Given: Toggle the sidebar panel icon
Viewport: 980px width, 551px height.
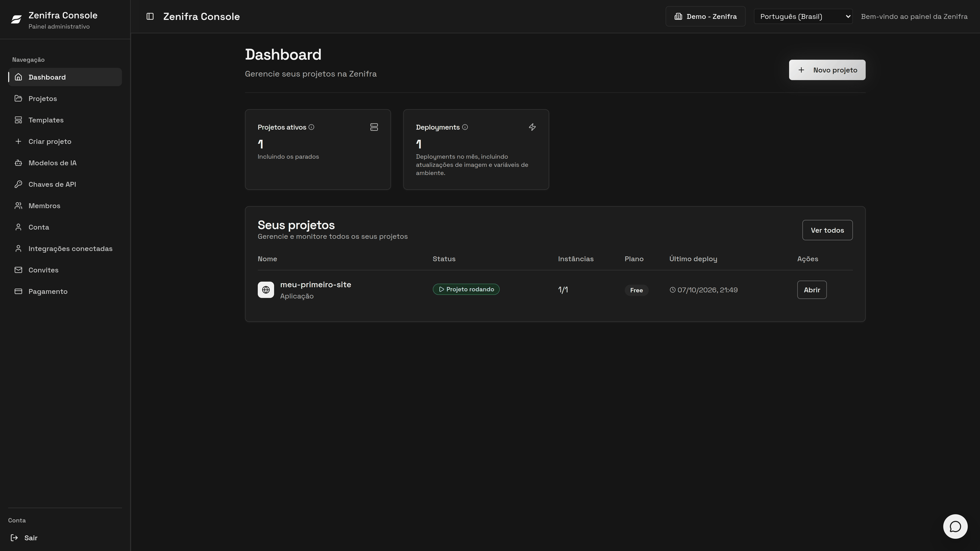Looking at the screenshot, I should (x=150, y=16).
